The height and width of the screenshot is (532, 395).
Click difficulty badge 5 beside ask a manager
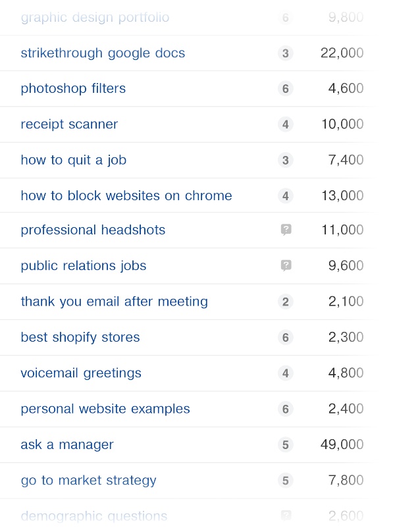(285, 445)
